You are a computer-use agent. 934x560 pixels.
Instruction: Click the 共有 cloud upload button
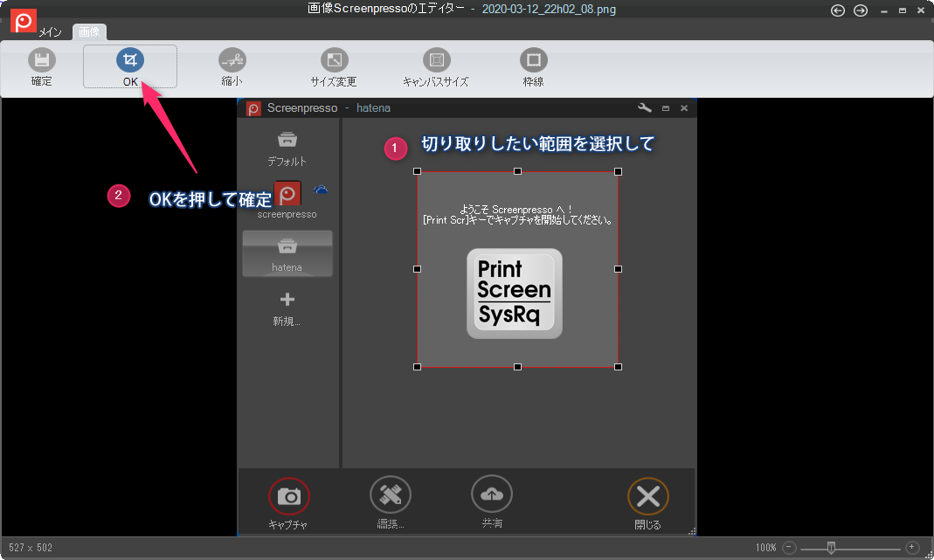pyautogui.click(x=491, y=494)
